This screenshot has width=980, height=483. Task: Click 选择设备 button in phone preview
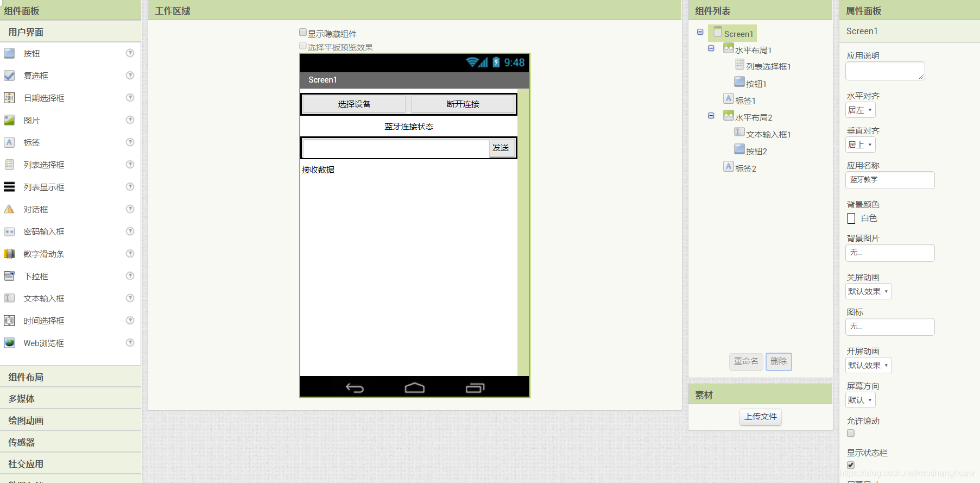[354, 104]
